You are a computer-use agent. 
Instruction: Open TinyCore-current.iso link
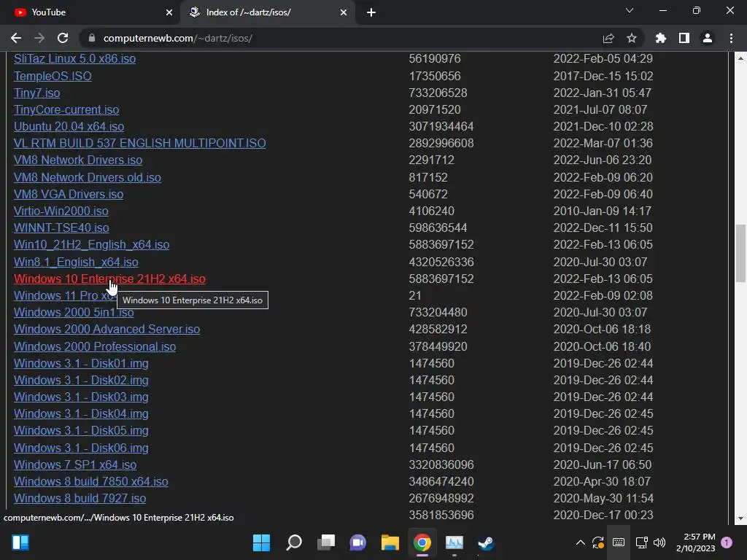[66, 109]
